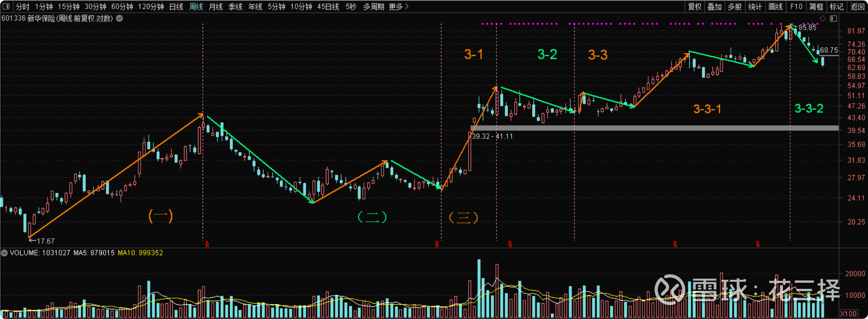This screenshot has height=319, width=868.
Task: Click the 20000 volume axis label
Action: tap(855, 274)
